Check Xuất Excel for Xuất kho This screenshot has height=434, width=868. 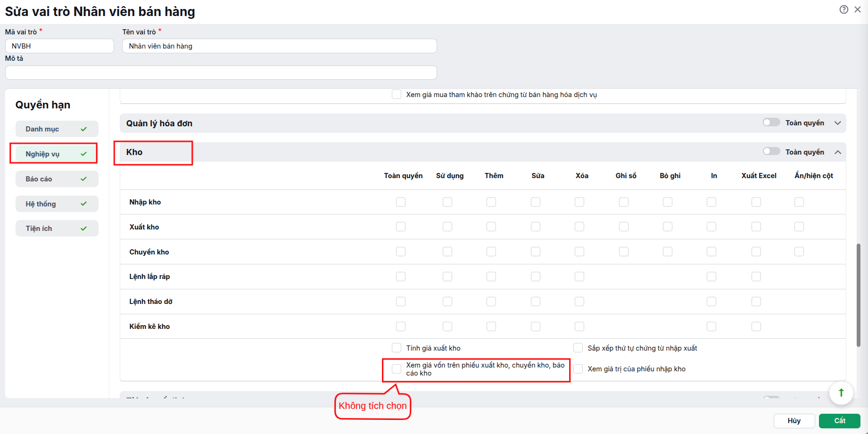coord(756,227)
